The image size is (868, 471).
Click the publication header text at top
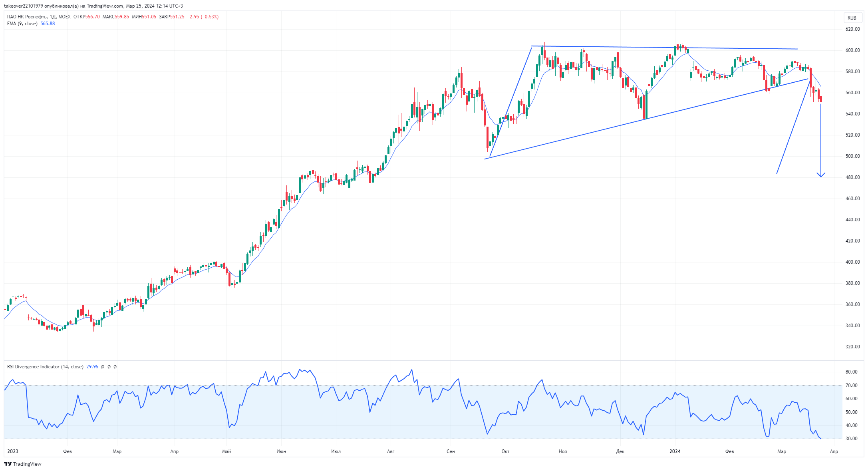pyautogui.click(x=93, y=6)
